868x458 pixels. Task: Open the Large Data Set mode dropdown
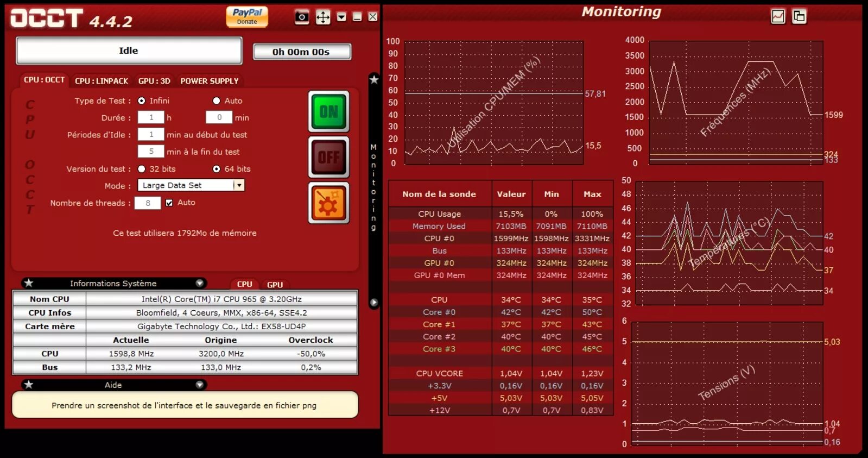pos(191,185)
